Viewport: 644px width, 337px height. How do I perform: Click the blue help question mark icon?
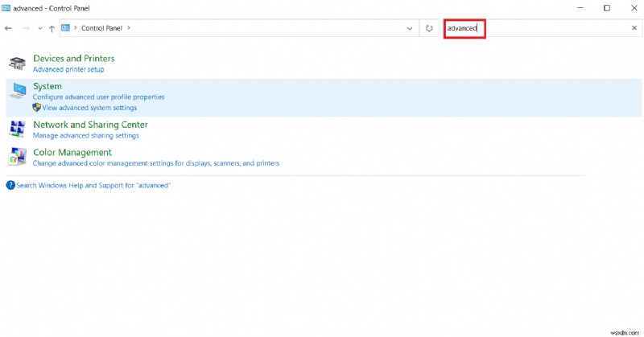pyautogui.click(x=10, y=185)
